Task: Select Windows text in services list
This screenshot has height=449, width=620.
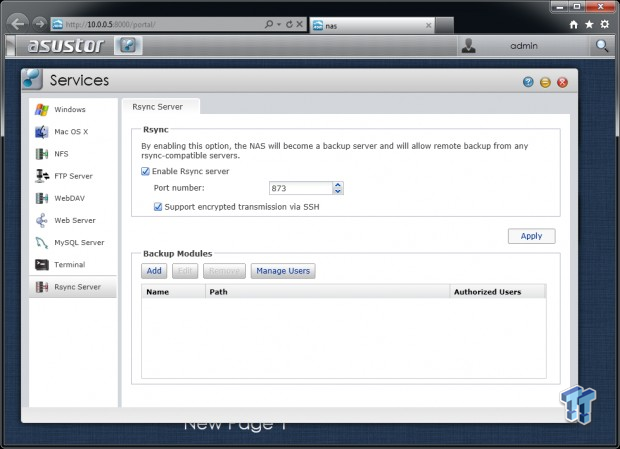Action: 70,109
